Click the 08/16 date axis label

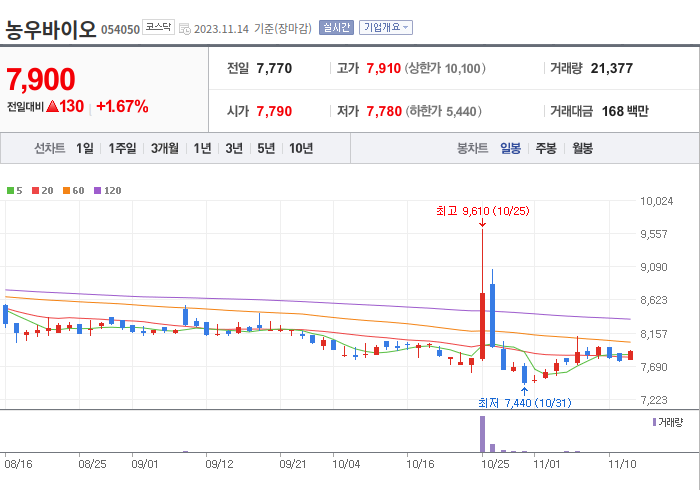(x=18, y=464)
